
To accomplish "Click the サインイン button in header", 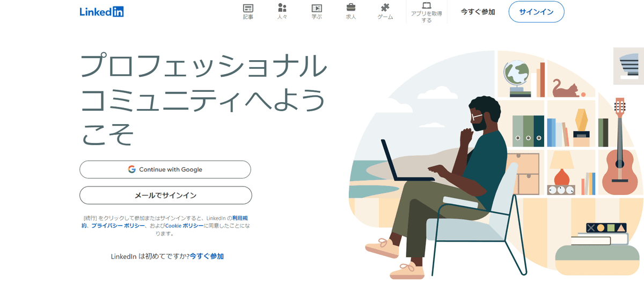I will 536,12.
